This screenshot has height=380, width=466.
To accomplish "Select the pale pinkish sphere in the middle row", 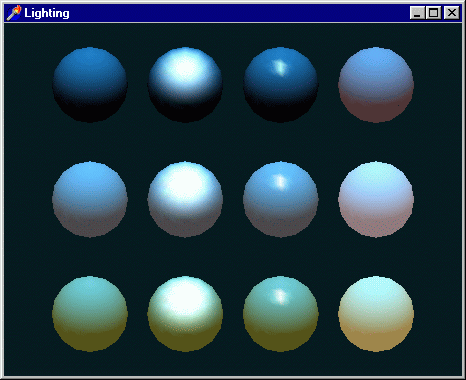I will pos(376,199).
